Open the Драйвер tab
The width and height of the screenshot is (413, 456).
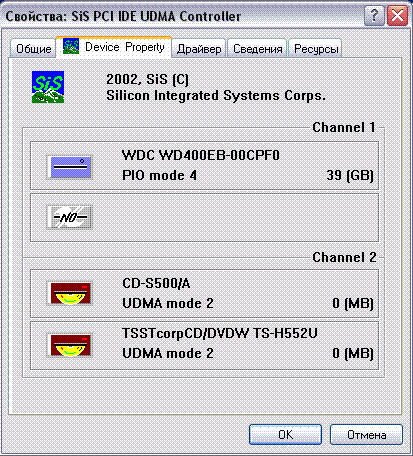[x=199, y=49]
